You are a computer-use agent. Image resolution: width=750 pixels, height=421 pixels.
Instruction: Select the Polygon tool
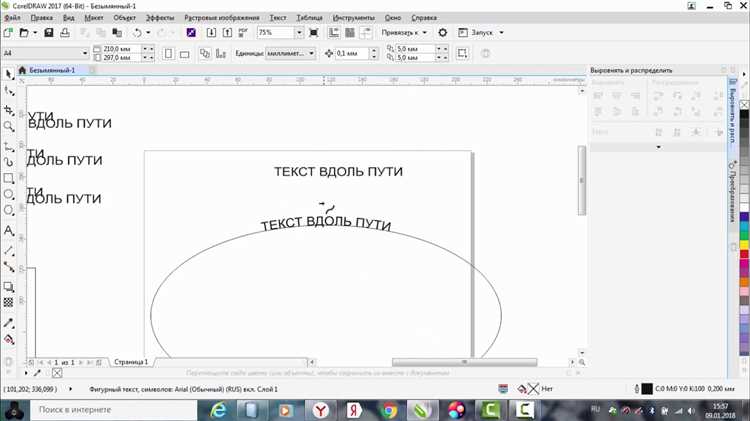9,210
